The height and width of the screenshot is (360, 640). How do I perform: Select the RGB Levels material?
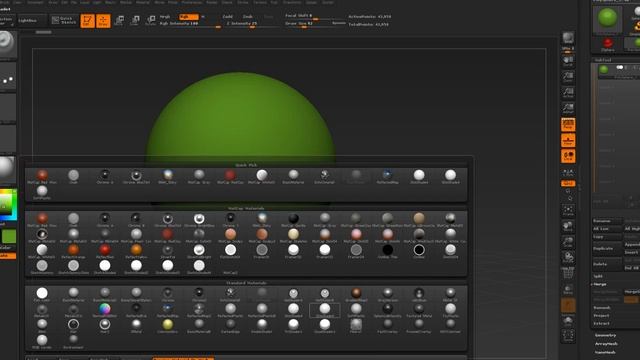[42, 342]
